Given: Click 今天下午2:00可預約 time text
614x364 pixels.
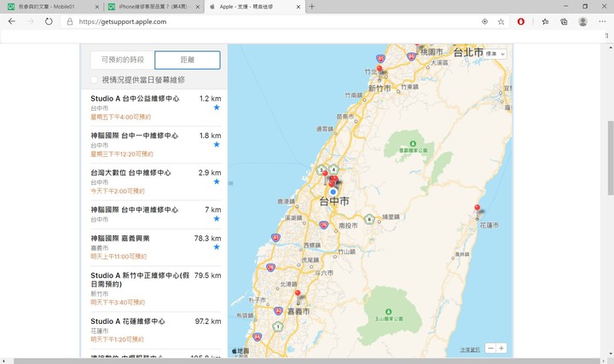Looking at the screenshot, I should (118, 191).
